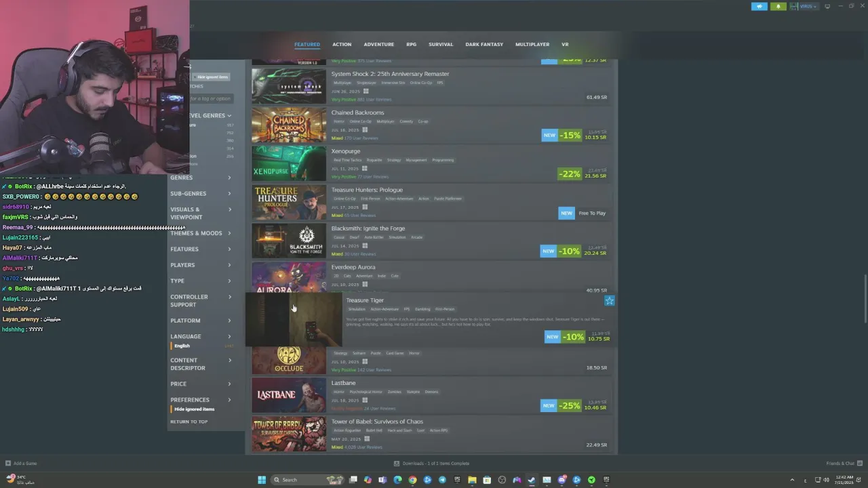Show hidden system tray icons
This screenshot has height=488, width=868.
click(792, 480)
